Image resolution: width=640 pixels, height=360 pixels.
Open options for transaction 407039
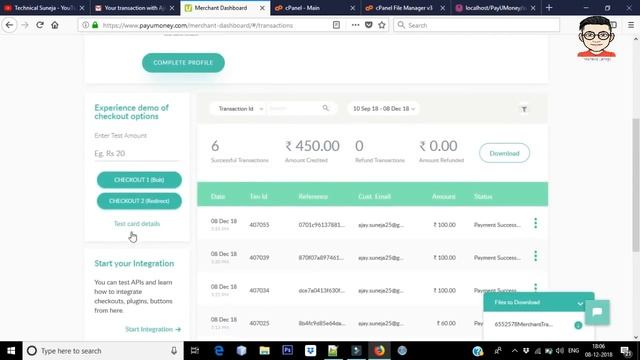pos(536,256)
